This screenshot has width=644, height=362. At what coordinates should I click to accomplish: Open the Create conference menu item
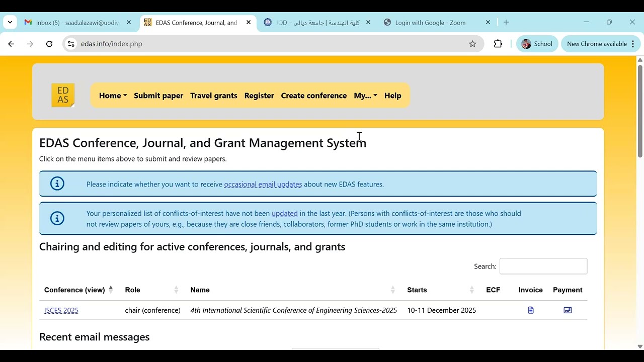point(313,96)
